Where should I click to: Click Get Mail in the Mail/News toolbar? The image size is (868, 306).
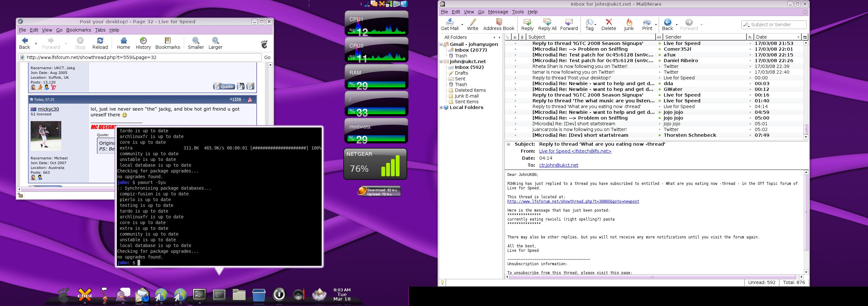click(x=450, y=25)
